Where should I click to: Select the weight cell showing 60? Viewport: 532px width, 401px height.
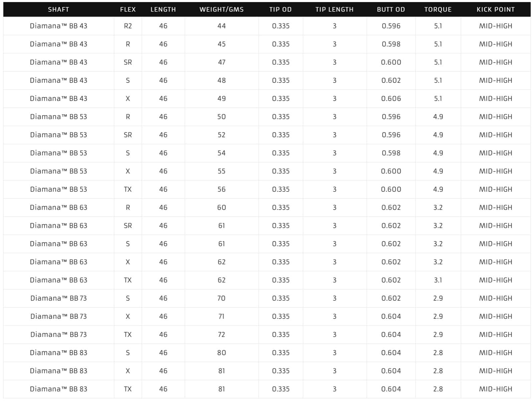click(x=221, y=208)
